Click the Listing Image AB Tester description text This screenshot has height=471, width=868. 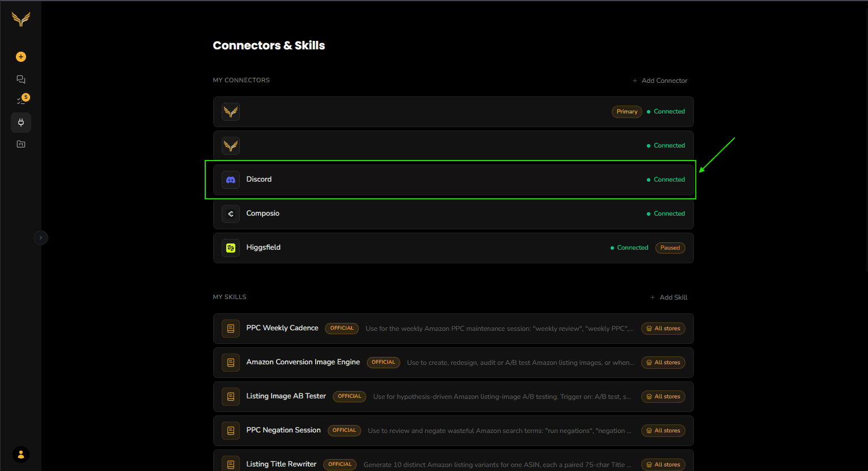[x=502, y=397]
